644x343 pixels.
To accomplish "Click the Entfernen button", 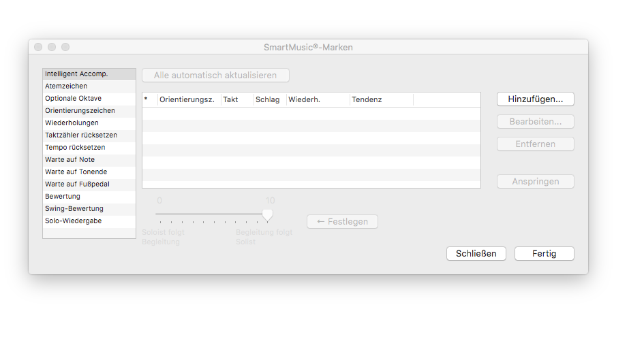I will click(535, 144).
